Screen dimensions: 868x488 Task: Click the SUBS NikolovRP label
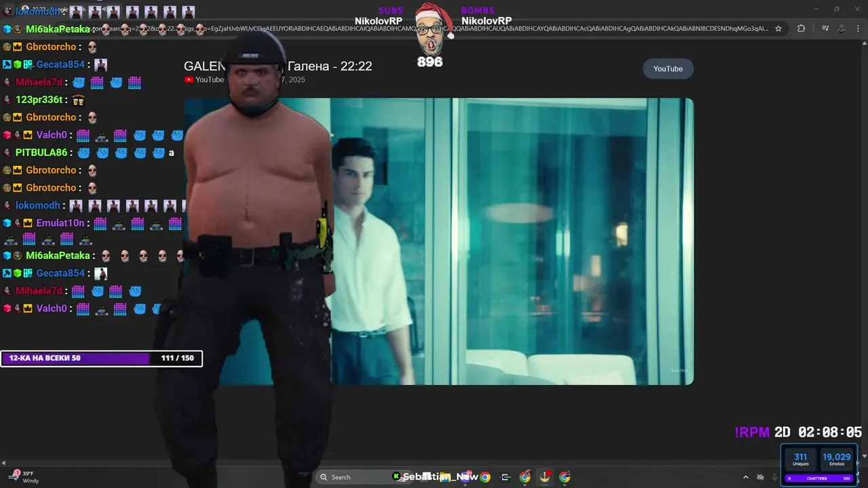point(379,16)
